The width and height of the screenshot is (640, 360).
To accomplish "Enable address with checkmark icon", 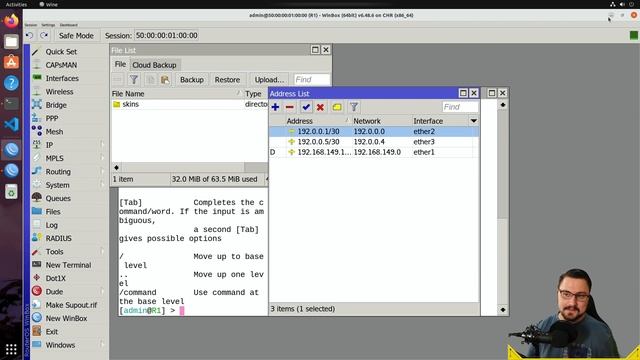I will click(306, 107).
